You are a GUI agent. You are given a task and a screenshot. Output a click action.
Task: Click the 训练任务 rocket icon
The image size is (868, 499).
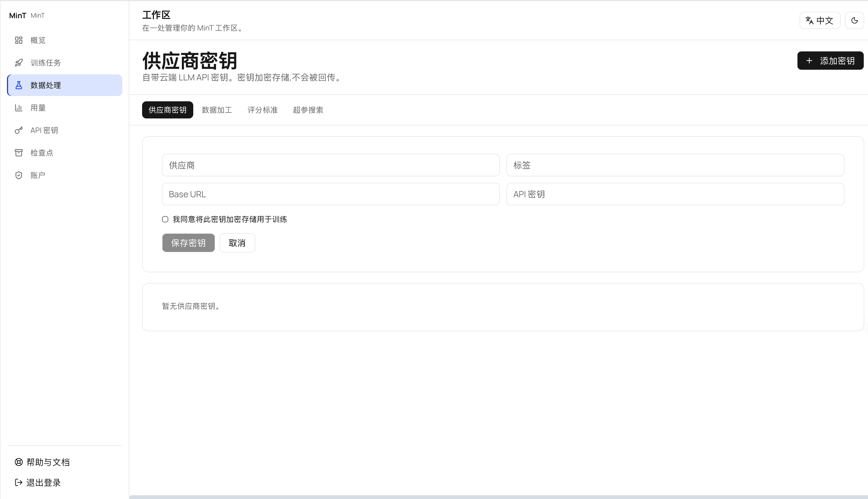pos(18,63)
